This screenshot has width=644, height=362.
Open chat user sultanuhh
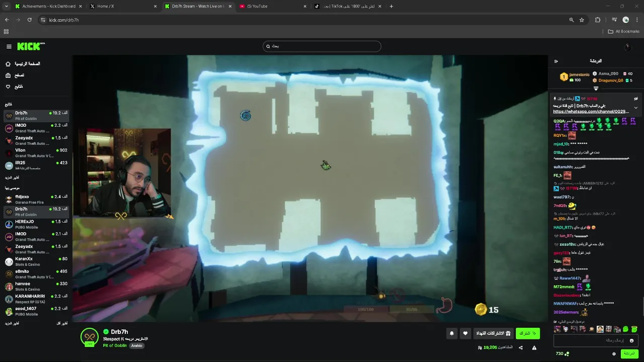pos(562,166)
